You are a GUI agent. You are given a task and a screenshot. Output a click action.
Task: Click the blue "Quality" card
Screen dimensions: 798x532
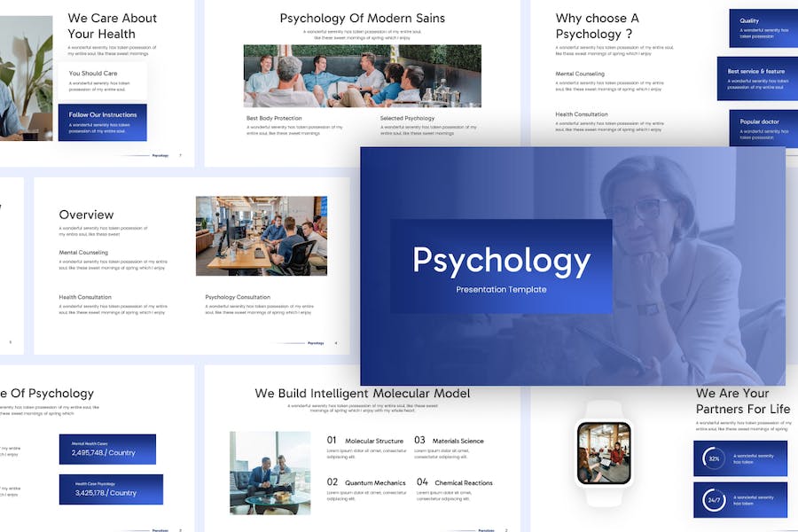(763, 28)
